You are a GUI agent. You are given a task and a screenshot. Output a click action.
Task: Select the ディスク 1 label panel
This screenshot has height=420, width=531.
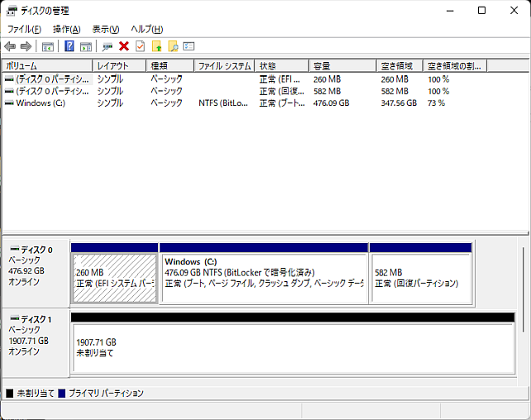pos(36,343)
